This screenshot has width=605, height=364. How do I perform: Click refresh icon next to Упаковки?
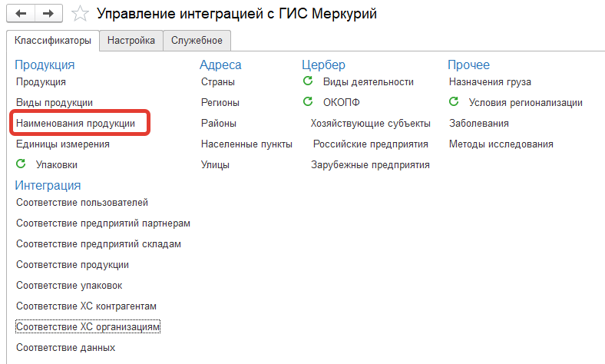pyautogui.click(x=21, y=164)
